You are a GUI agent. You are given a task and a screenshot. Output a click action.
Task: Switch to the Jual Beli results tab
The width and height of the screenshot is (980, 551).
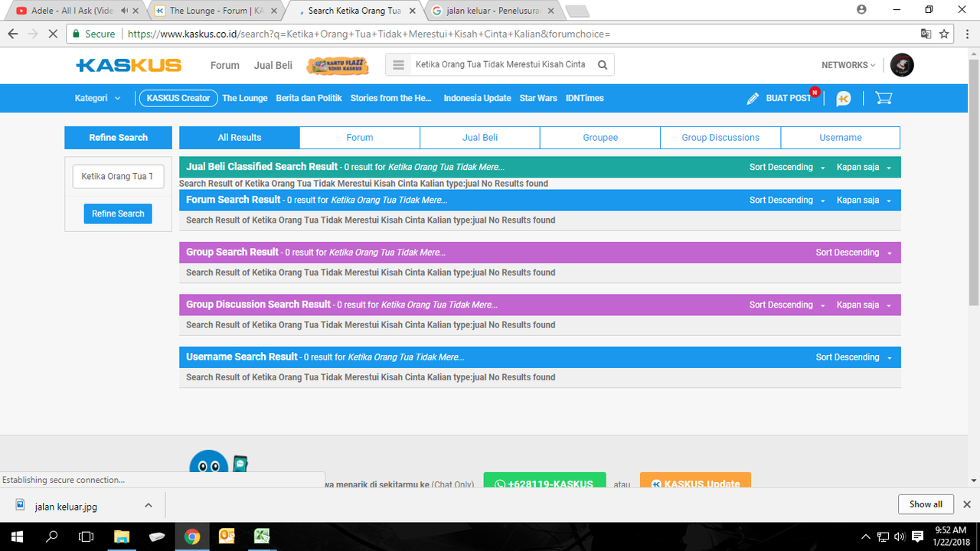480,138
